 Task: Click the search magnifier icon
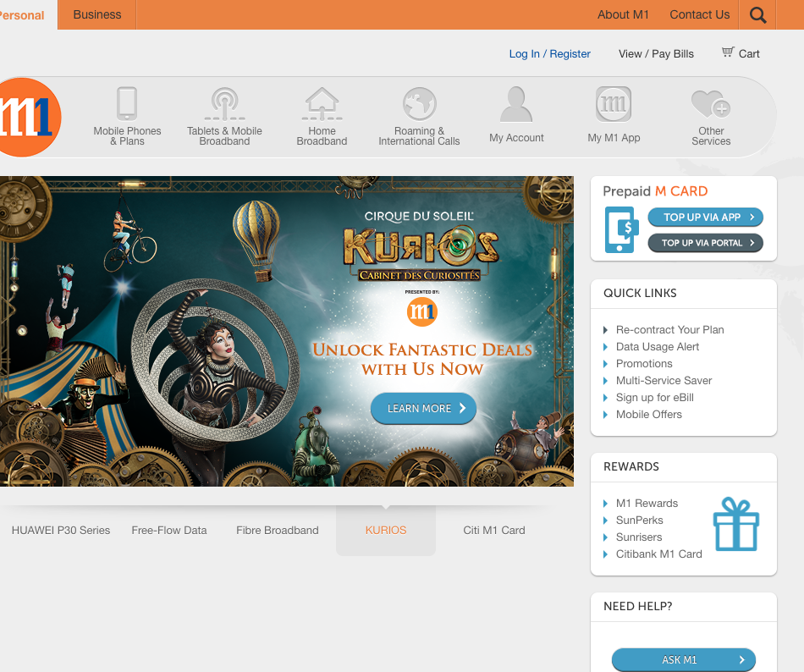coord(757,15)
